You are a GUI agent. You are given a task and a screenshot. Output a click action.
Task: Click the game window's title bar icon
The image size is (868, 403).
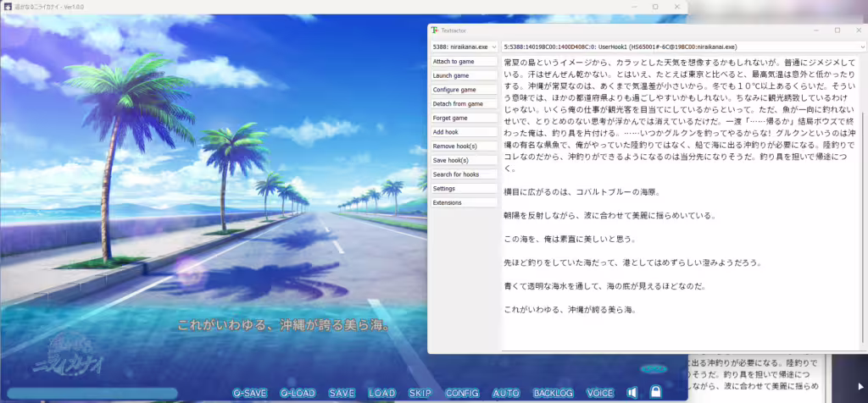click(8, 7)
